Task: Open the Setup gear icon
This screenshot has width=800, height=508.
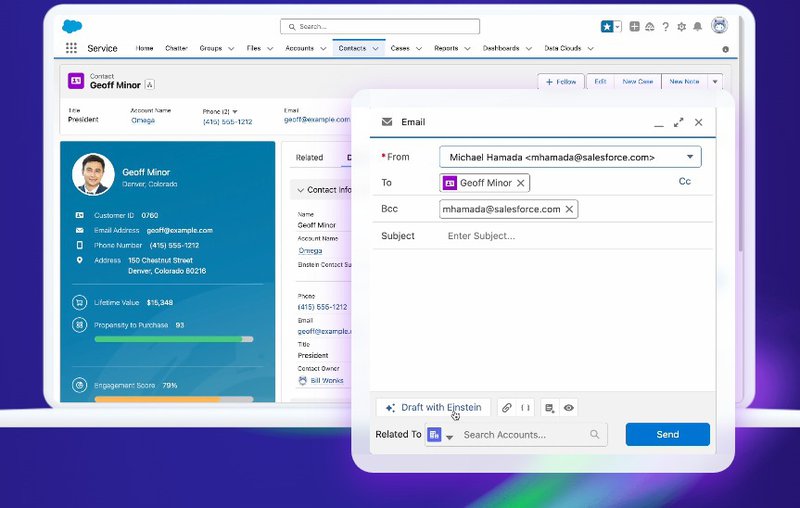Action: pyautogui.click(x=682, y=27)
